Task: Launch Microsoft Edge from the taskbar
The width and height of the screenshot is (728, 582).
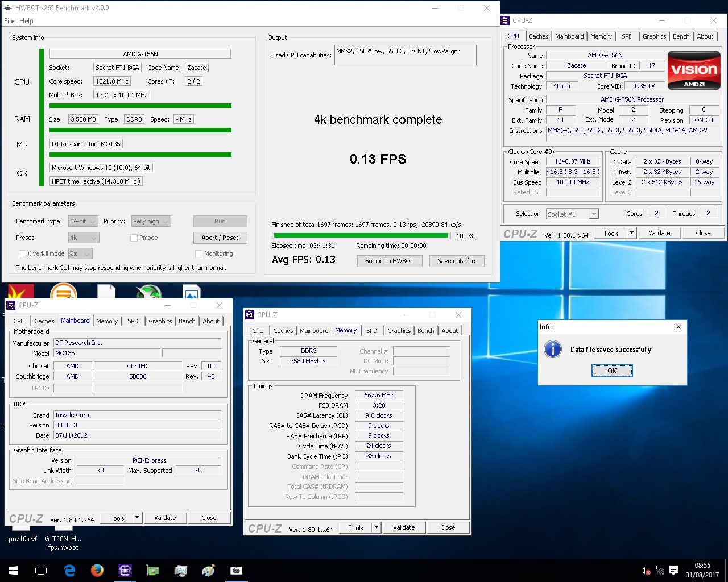Action: coord(69,570)
